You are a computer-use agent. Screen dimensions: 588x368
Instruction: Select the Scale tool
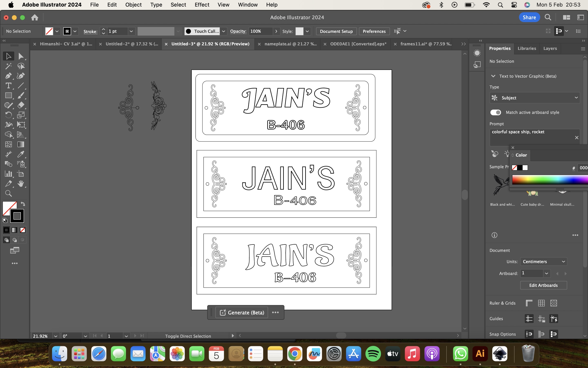[x=21, y=115]
